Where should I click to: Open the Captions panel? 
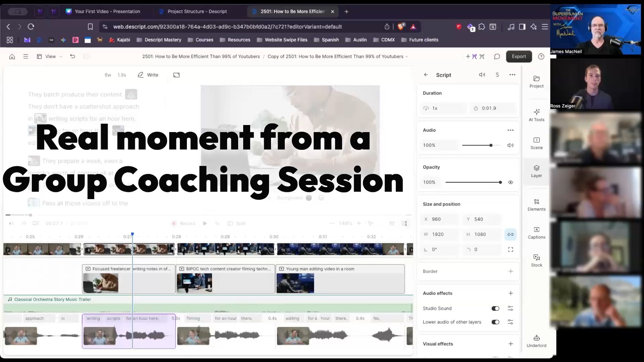pyautogui.click(x=536, y=233)
